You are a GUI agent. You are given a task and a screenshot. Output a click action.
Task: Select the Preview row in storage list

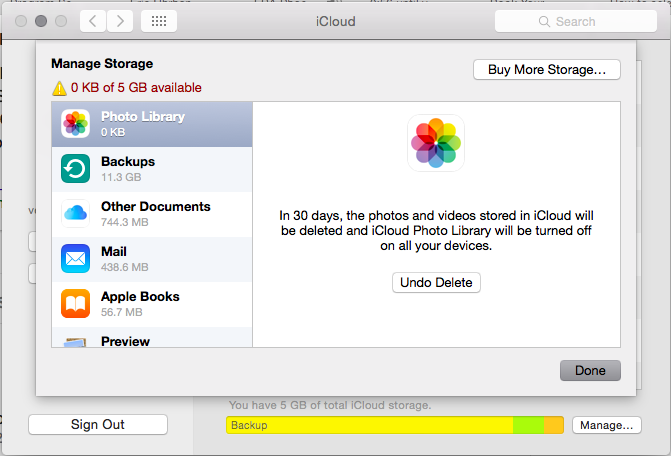click(152, 337)
